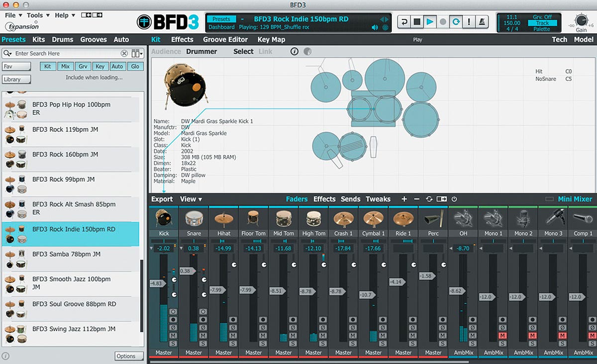The width and height of the screenshot is (597, 364).
Task: Select the Kick channel drum icon
Action: click(x=164, y=218)
